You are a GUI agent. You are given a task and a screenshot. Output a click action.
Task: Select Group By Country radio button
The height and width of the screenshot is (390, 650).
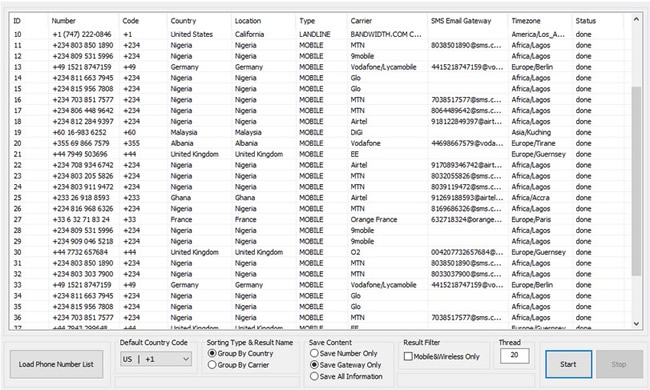(212, 354)
